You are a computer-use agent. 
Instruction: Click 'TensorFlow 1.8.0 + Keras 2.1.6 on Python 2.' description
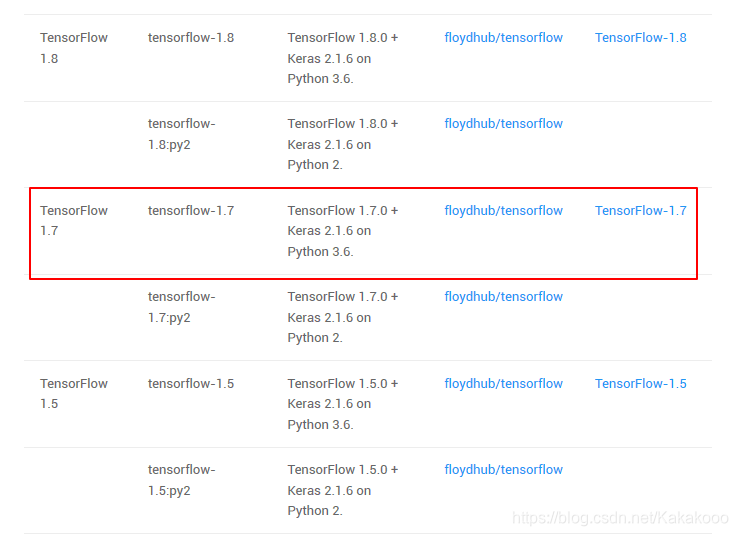343,144
